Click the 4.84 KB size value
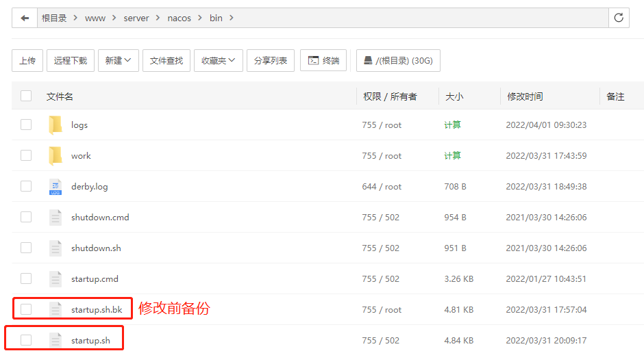 [459, 340]
